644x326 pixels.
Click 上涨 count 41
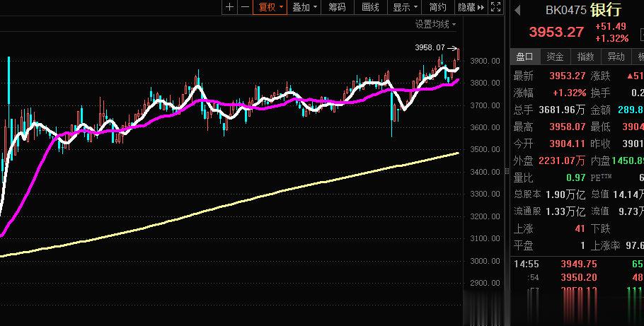point(580,228)
